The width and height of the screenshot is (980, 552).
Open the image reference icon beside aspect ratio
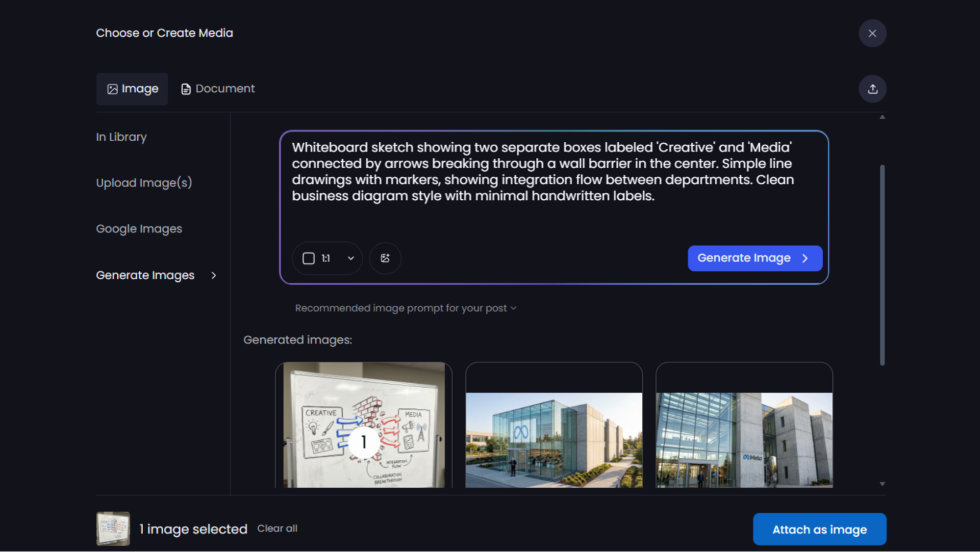(385, 258)
